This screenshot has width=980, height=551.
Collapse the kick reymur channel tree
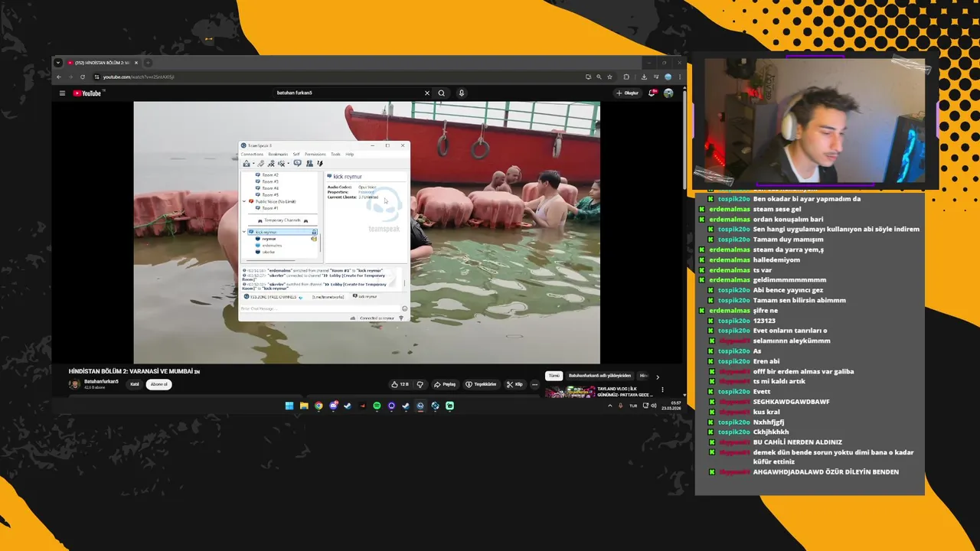point(244,232)
